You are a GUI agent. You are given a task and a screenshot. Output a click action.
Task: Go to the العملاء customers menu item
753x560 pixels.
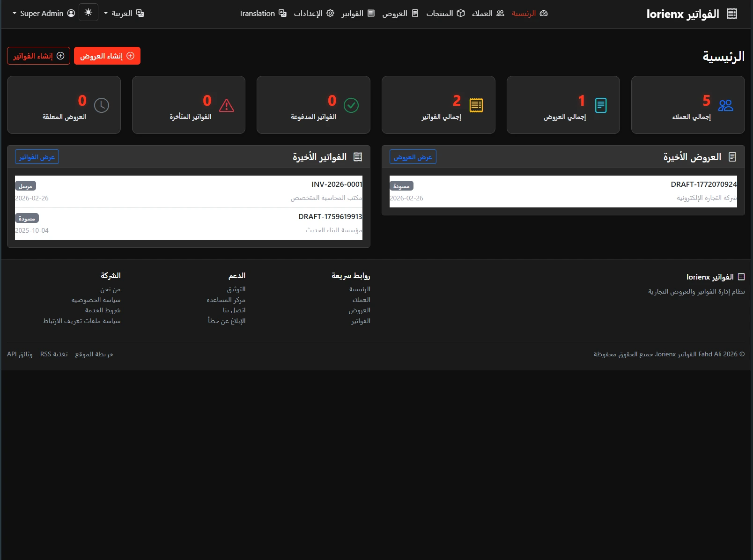pos(487,13)
